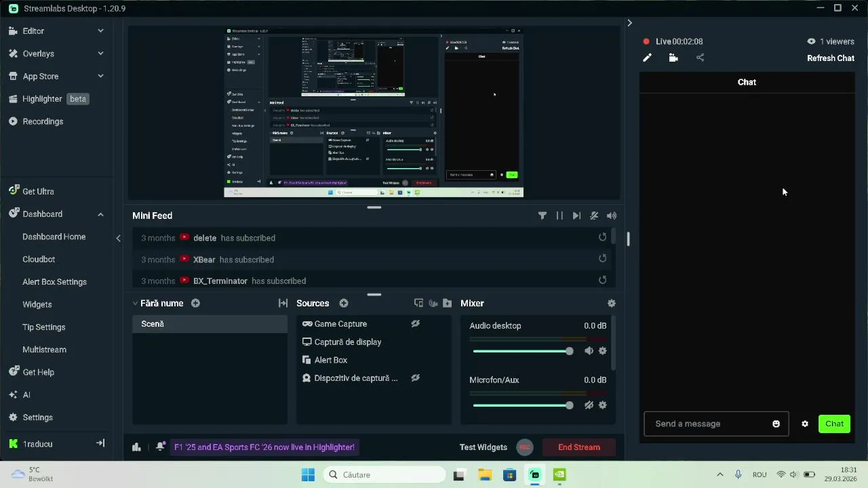
Task: Toggle Mini Feed alert muting wand icon
Action: (x=594, y=216)
